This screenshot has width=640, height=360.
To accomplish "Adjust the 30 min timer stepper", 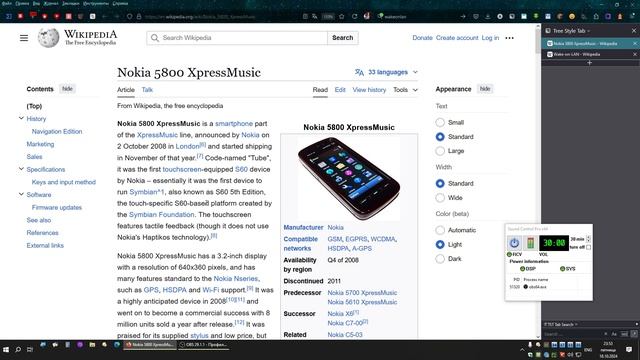I will coord(588,239).
